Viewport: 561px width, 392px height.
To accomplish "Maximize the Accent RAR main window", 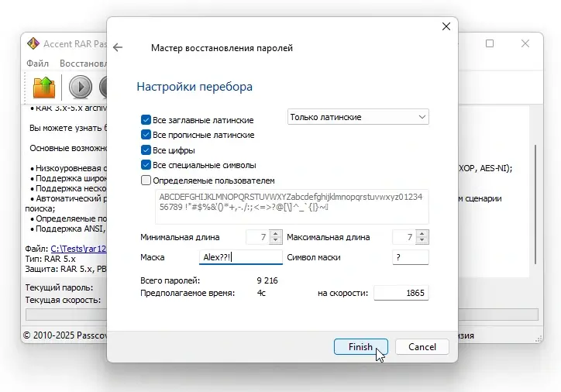I will click(x=490, y=43).
